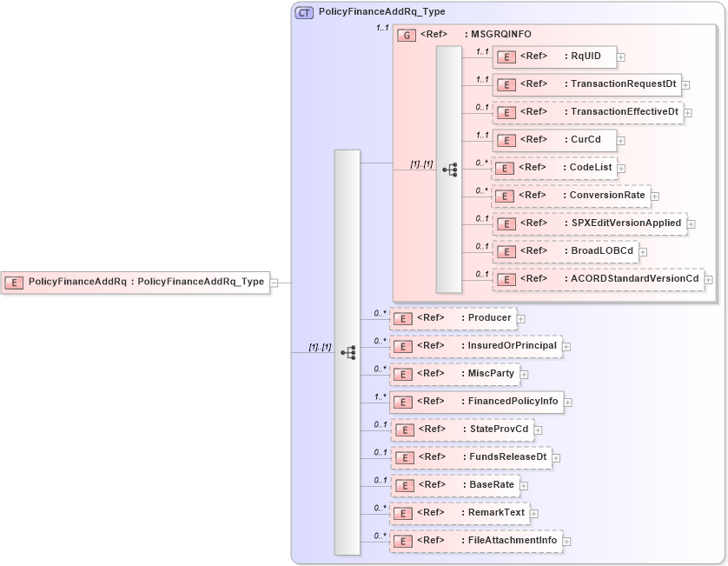The width and height of the screenshot is (728, 566).
Task: Click the E icon on FinancedPolicyInfo element
Action: click(x=402, y=402)
